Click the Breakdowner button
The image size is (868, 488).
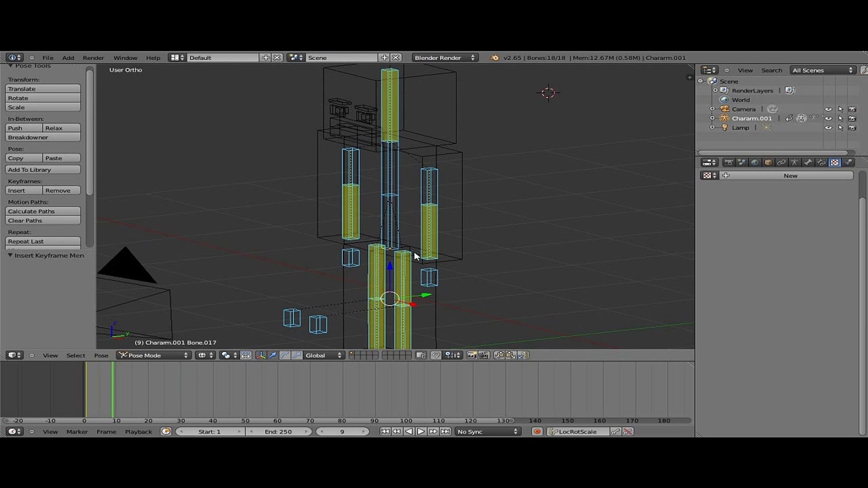pos(43,137)
